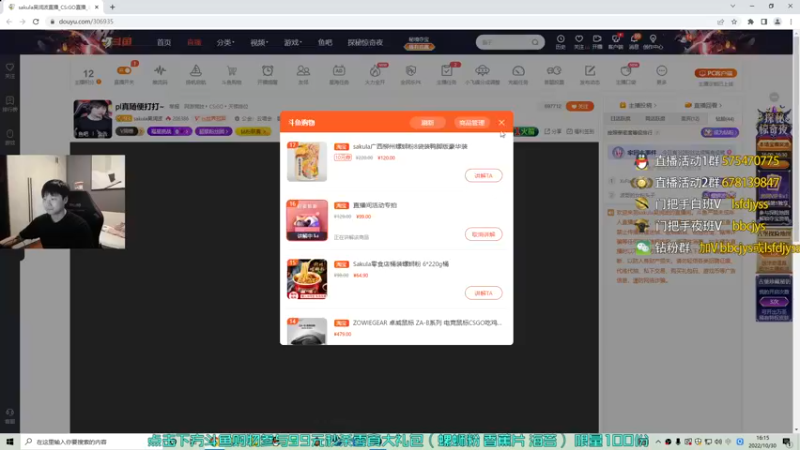Click the gauge icon in streamer toolbar

[x=518, y=71]
